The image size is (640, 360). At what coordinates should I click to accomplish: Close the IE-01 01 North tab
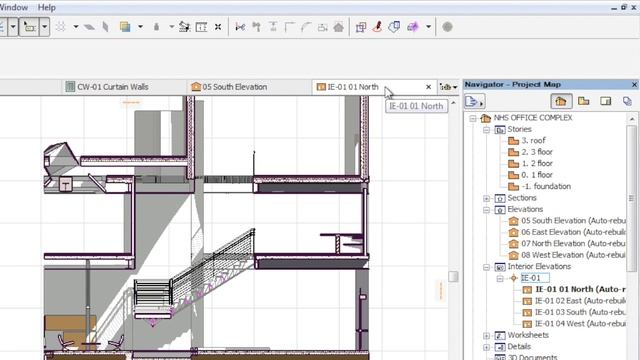pyautogui.click(x=428, y=87)
